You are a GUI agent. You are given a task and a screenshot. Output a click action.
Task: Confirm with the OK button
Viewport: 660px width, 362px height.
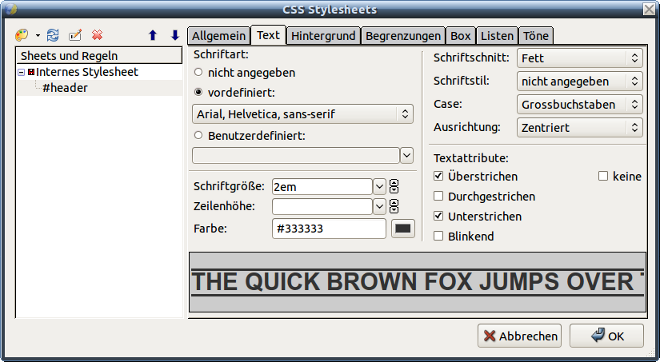click(607, 336)
